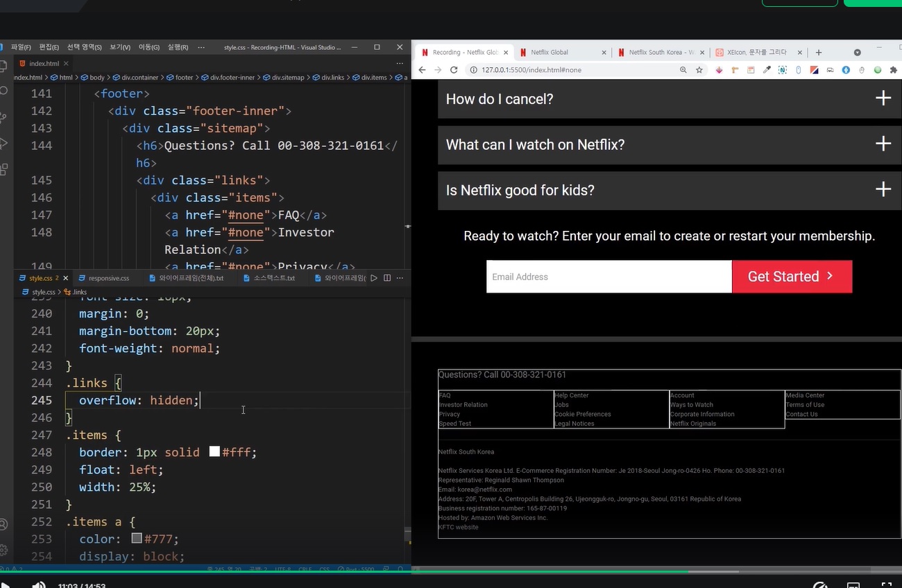This screenshot has height=588, width=902.
Task: Click Chrome back arrow
Action: click(422, 70)
